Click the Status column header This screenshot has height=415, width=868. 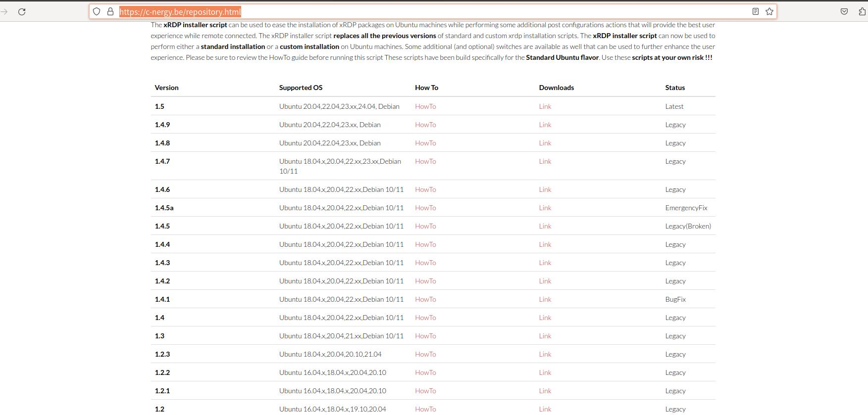click(675, 88)
